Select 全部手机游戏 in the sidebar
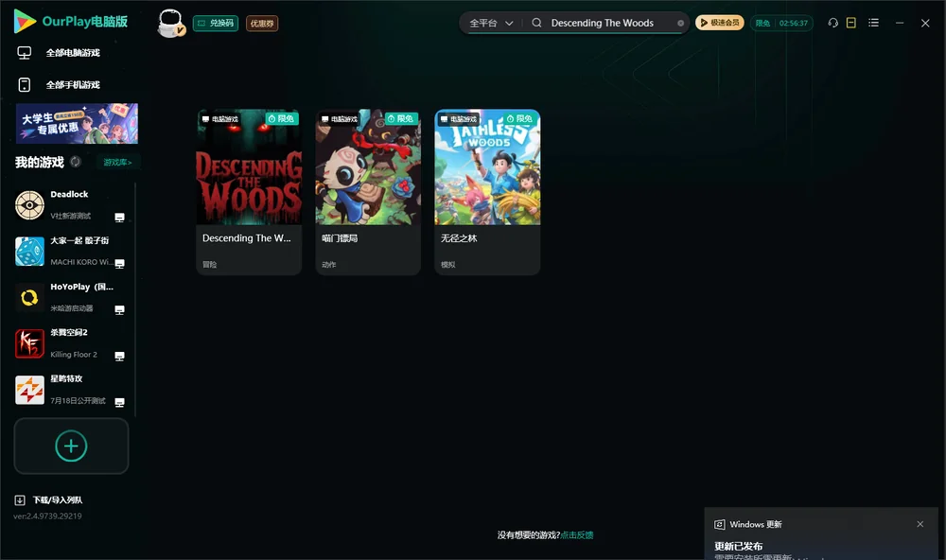The width and height of the screenshot is (946, 560). [x=73, y=84]
